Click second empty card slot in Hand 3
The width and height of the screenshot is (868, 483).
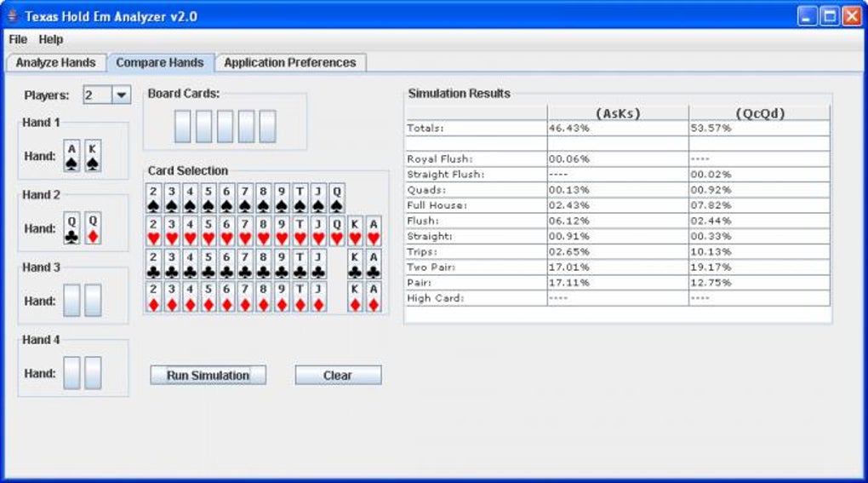click(93, 301)
